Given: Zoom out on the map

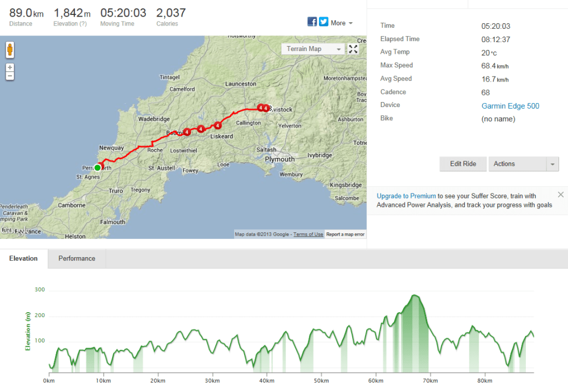Looking at the screenshot, I should [10, 75].
